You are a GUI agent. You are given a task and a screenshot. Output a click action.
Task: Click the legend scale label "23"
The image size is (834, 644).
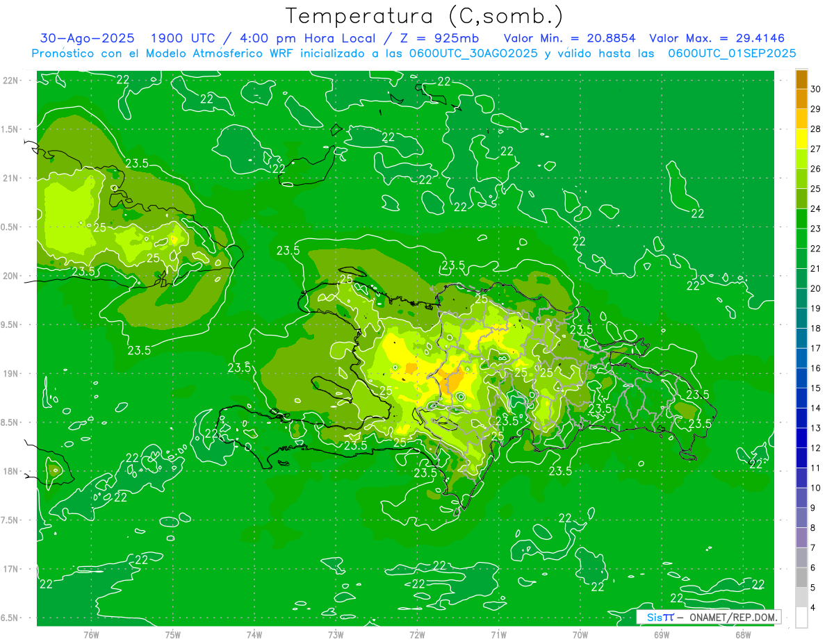[816, 229]
